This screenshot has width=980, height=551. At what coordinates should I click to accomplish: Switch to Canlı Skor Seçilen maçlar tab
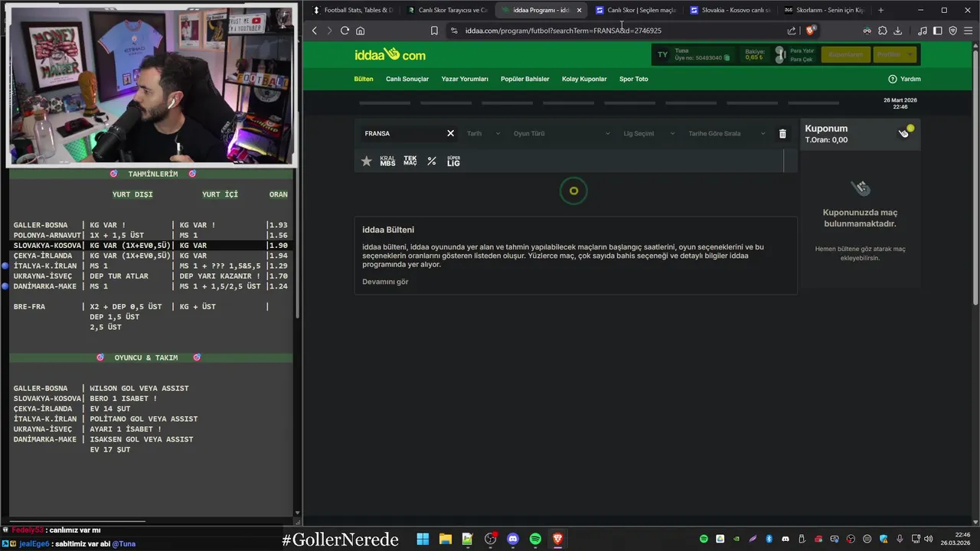coord(636,10)
